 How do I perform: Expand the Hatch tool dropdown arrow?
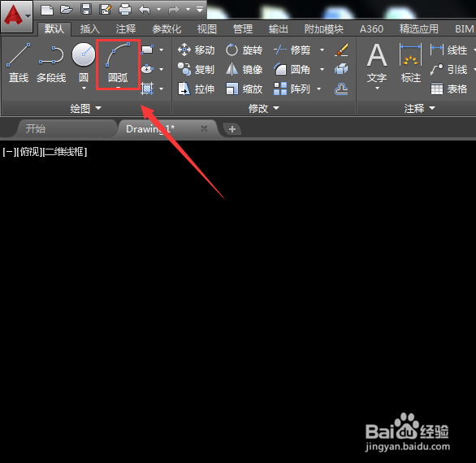pyautogui.click(x=161, y=89)
